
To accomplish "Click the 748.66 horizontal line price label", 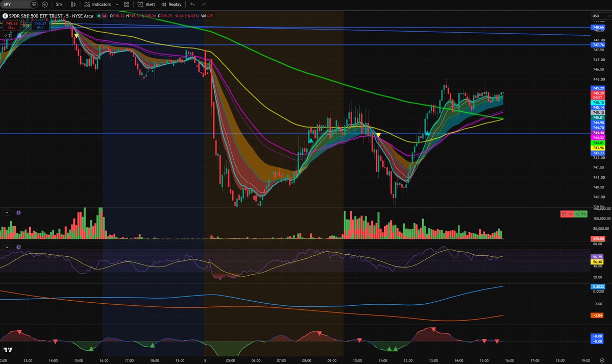I will (598, 28).
